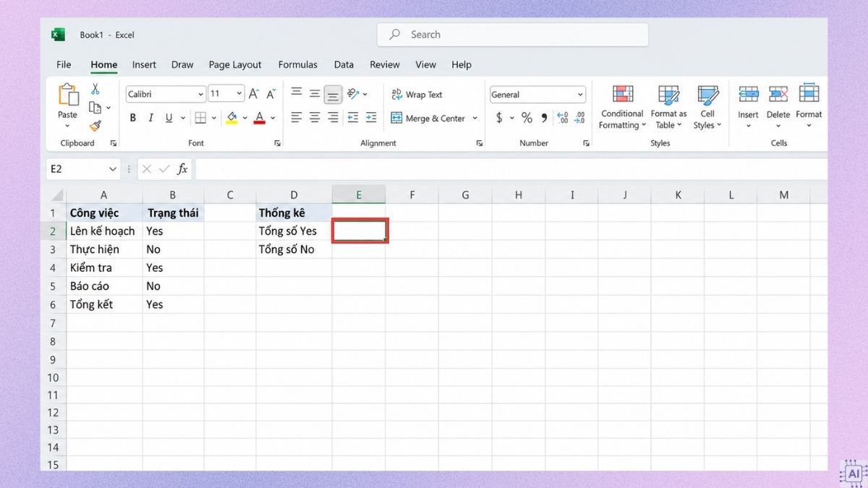Open Cell Styles gallery

point(707,107)
